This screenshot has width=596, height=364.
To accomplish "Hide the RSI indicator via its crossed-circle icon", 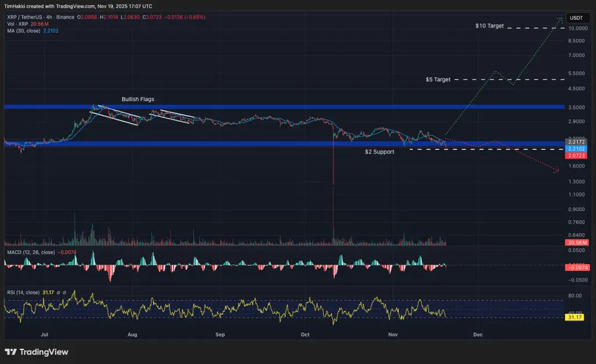I will (x=58, y=291).
